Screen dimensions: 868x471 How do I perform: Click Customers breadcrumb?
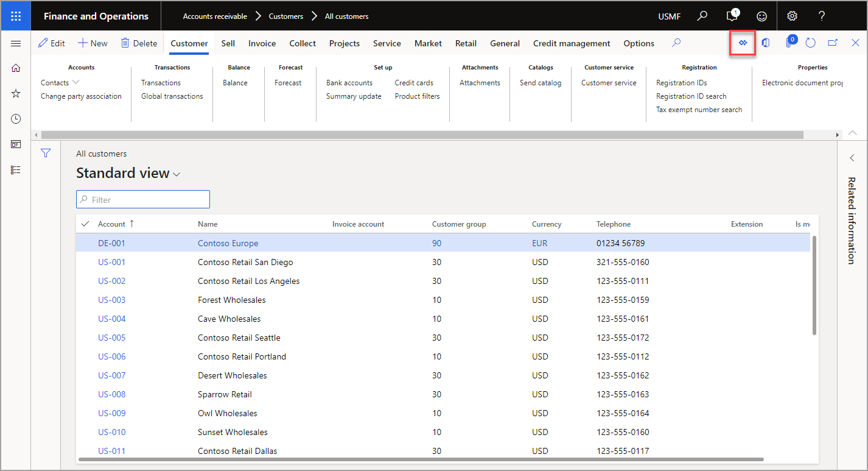[286, 16]
